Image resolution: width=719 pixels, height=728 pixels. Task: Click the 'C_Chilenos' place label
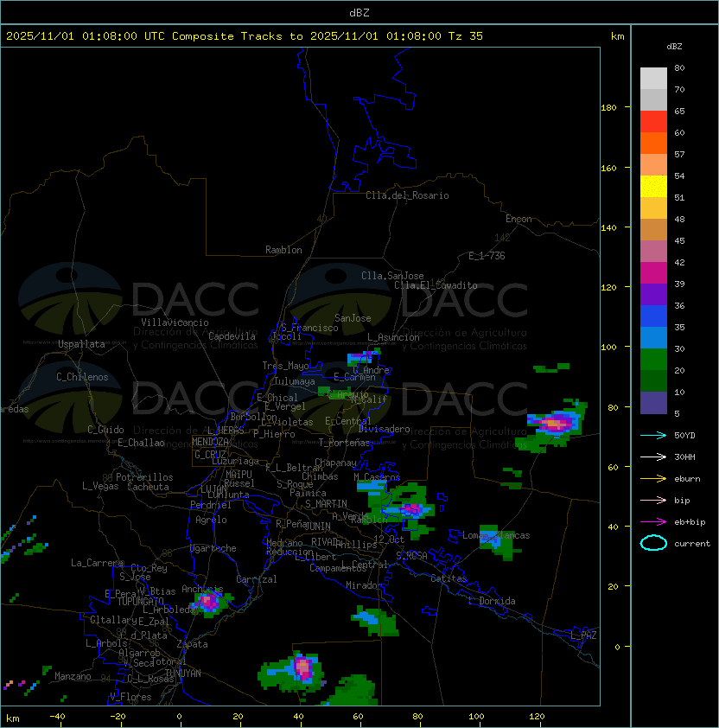pyautogui.click(x=82, y=377)
